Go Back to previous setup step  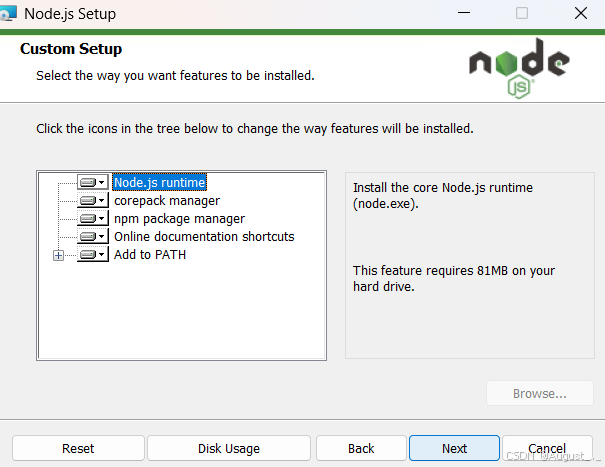point(361,448)
